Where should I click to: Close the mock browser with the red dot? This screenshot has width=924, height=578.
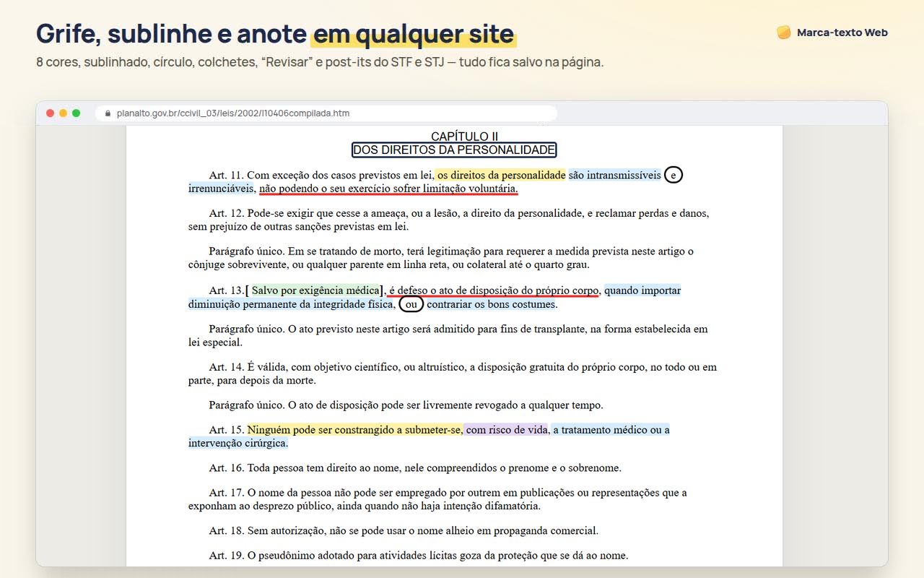[x=50, y=113]
